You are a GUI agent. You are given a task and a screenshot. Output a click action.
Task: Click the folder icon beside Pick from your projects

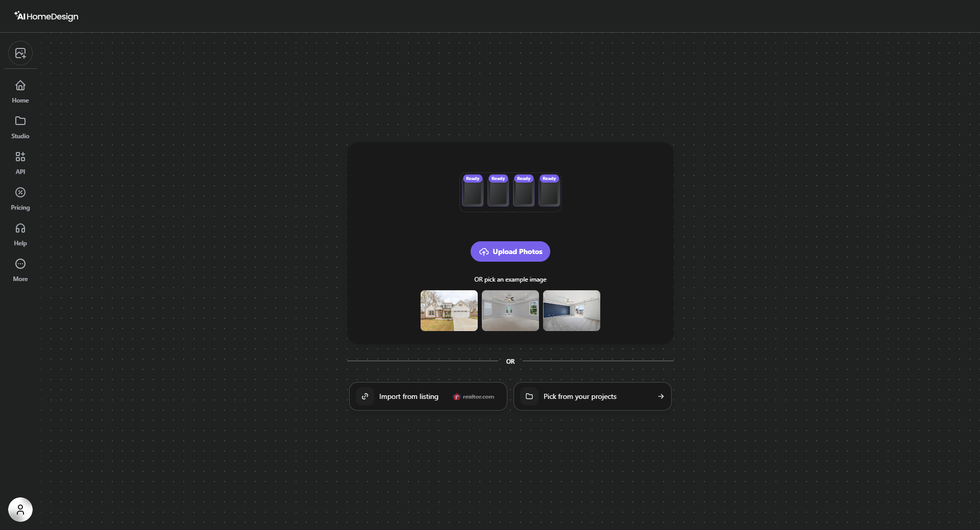[x=529, y=396]
